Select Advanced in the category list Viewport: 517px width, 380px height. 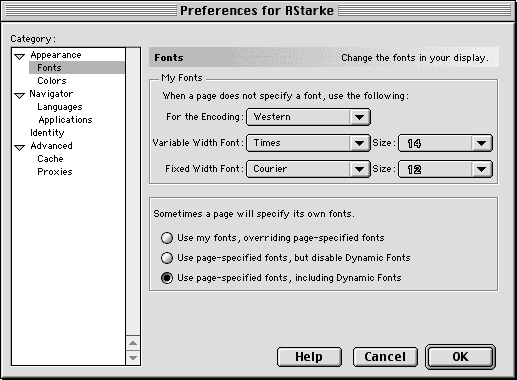tap(51, 146)
